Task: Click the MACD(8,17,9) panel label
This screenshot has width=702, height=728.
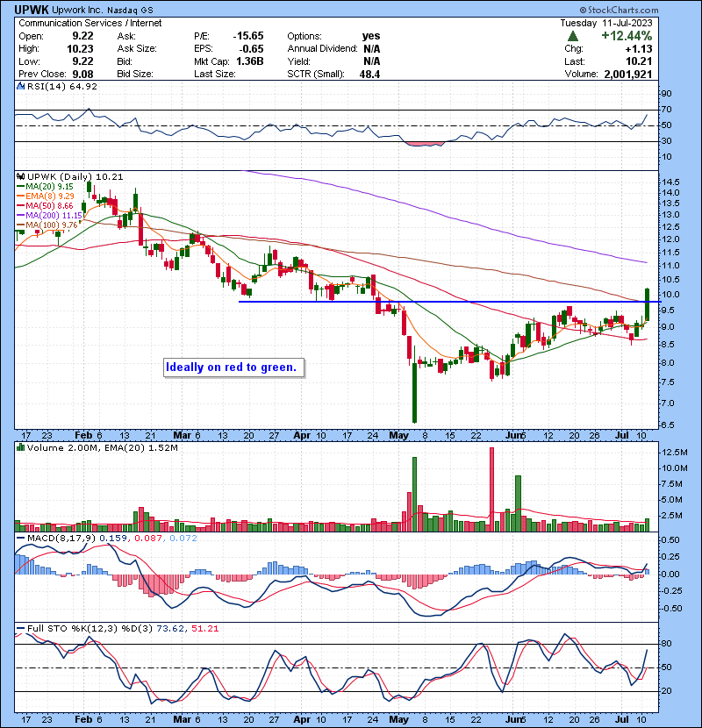Action: tap(61, 539)
